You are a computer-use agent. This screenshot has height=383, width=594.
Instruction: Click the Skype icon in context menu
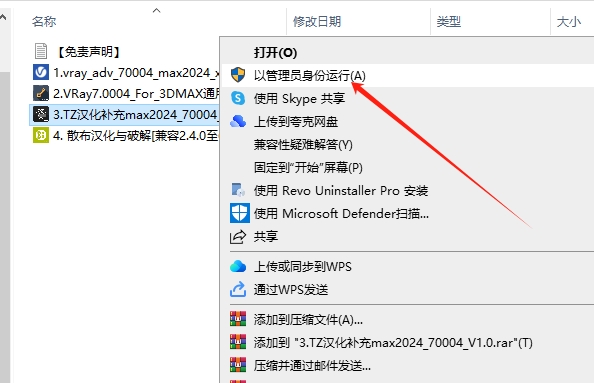click(238, 98)
